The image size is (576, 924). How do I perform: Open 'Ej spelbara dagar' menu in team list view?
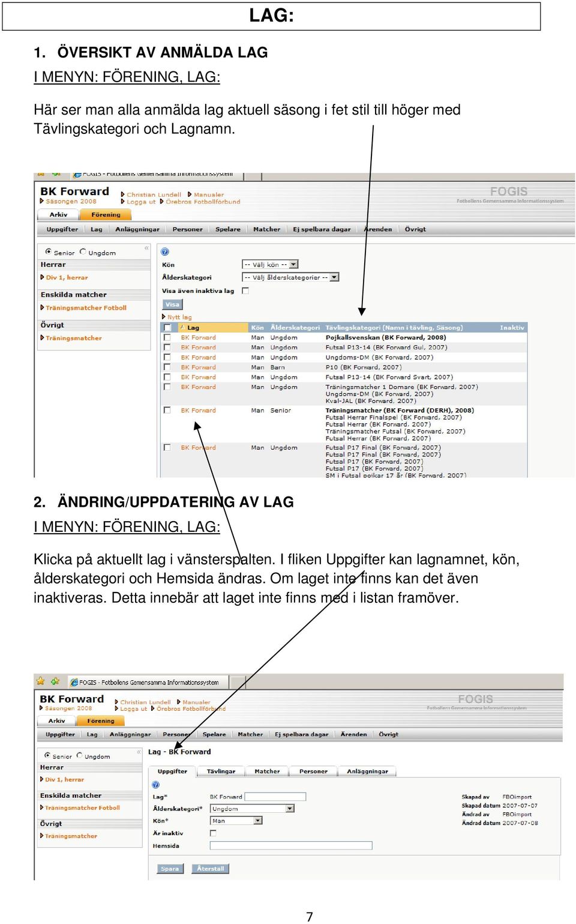pos(322,229)
